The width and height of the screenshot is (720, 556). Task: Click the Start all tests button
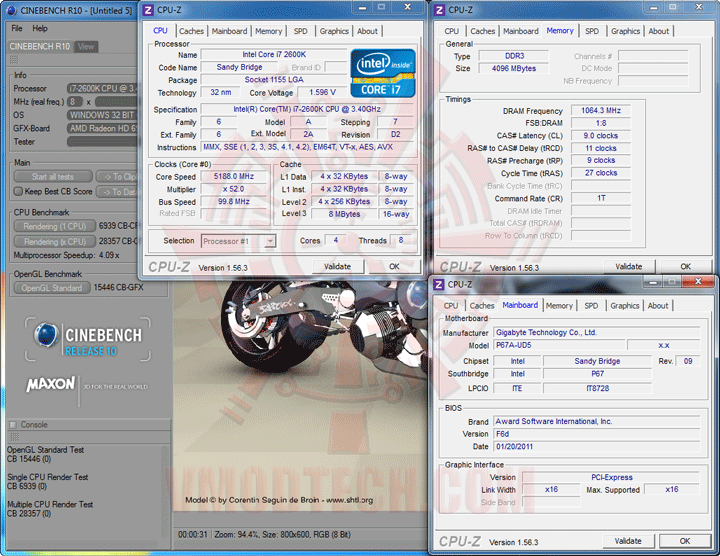click(53, 177)
